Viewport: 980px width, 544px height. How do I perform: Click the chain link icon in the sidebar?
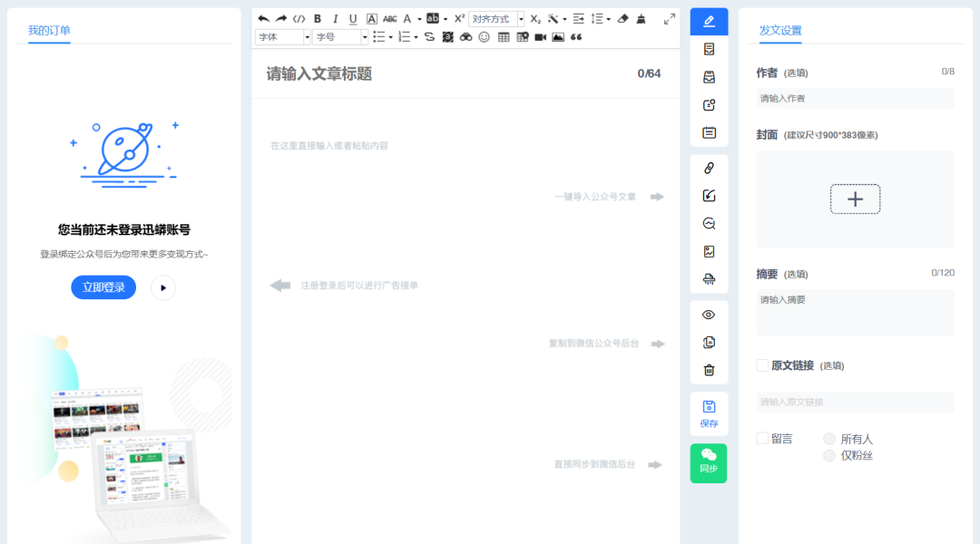coord(709,168)
